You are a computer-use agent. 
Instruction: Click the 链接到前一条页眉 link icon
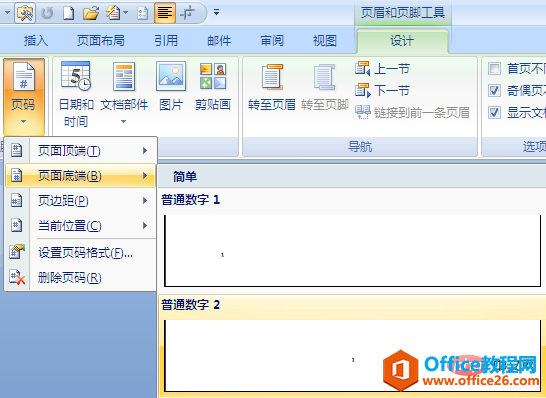(x=362, y=112)
